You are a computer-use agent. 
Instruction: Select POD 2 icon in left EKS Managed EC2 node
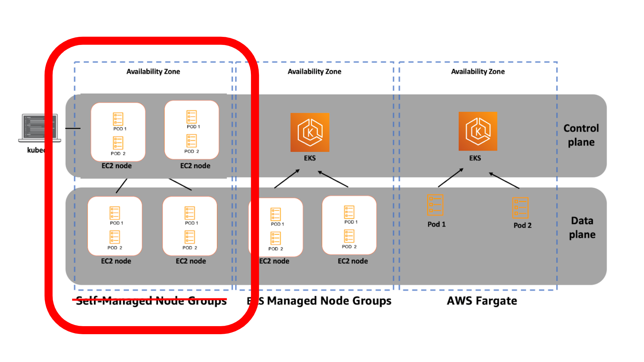pyautogui.click(x=276, y=238)
